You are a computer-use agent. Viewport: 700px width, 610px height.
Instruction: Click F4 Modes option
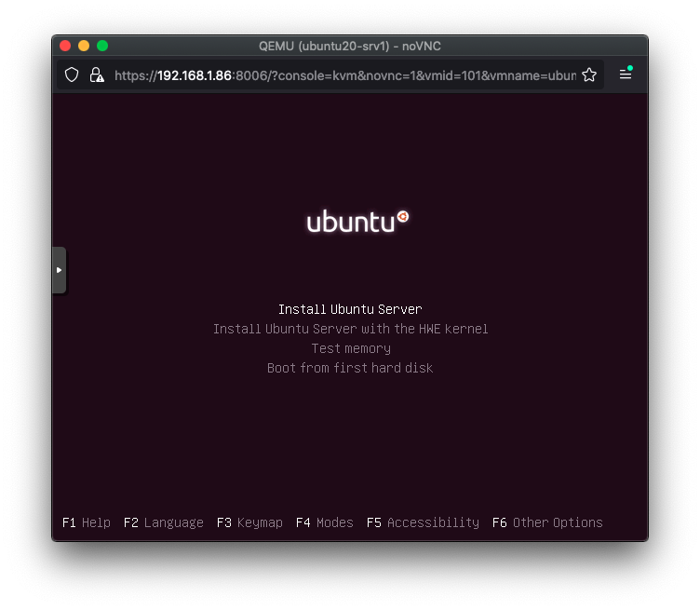pyautogui.click(x=325, y=522)
